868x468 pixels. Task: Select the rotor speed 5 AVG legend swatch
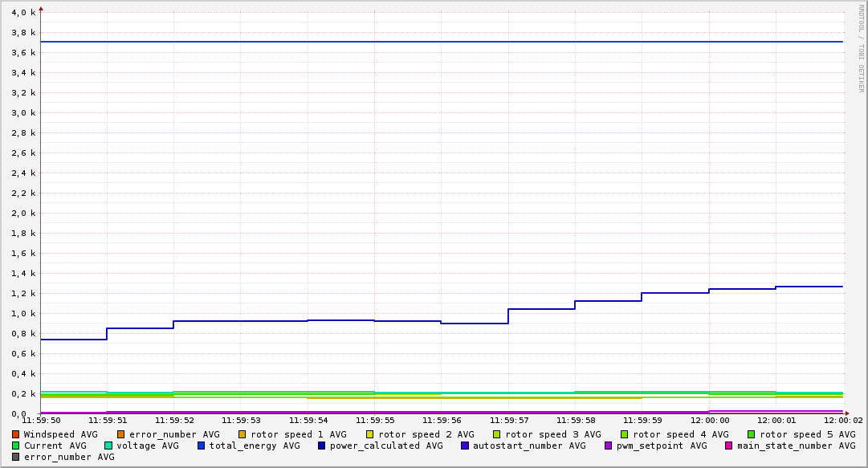[752, 435]
